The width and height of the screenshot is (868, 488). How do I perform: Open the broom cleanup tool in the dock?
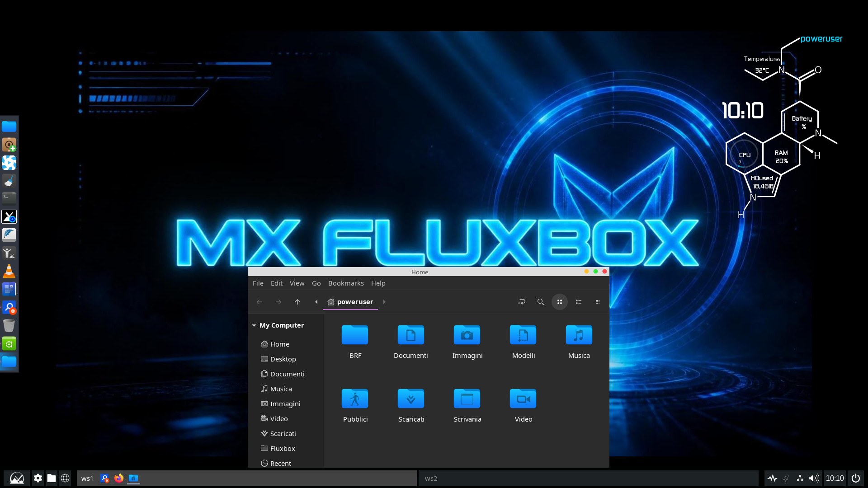9,181
